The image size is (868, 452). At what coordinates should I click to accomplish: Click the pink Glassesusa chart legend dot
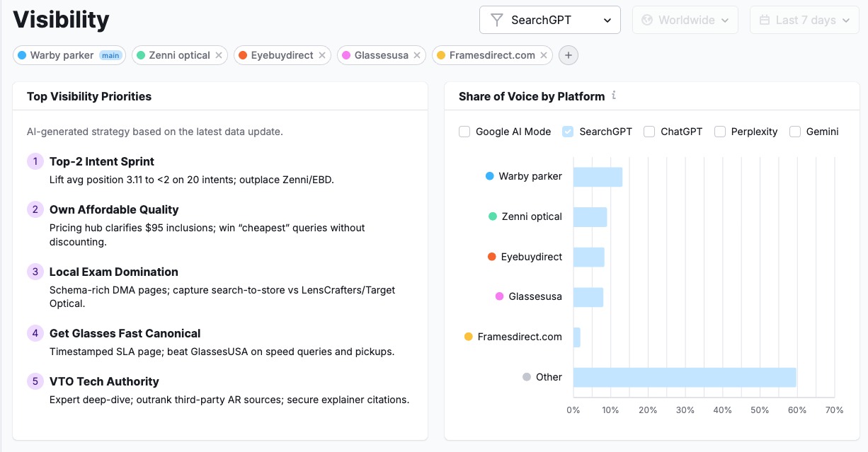[x=500, y=296]
